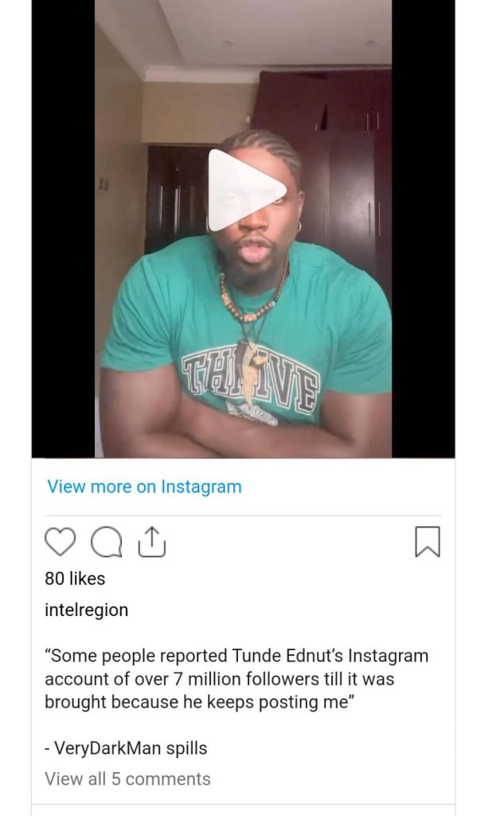Open comments via the speech bubble icon
The width and height of the screenshot is (504, 816).
pyautogui.click(x=107, y=542)
